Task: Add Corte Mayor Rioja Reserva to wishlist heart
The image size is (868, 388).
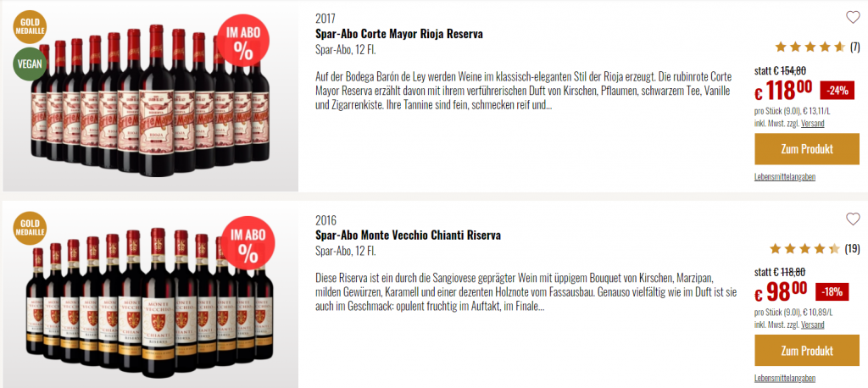Action: [853, 17]
